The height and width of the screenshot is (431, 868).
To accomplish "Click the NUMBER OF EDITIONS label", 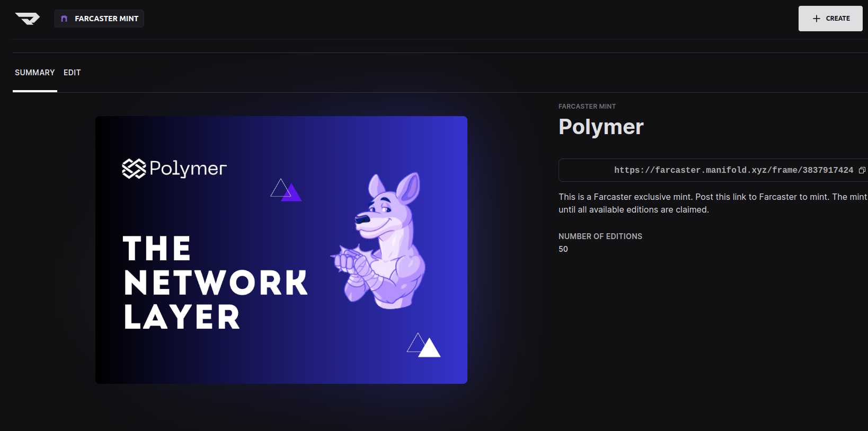I will (x=600, y=236).
